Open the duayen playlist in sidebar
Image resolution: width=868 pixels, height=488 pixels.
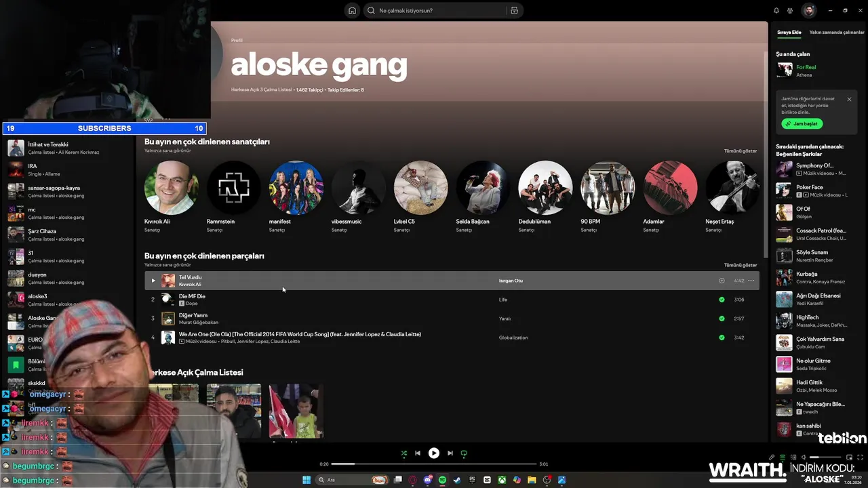pos(68,278)
